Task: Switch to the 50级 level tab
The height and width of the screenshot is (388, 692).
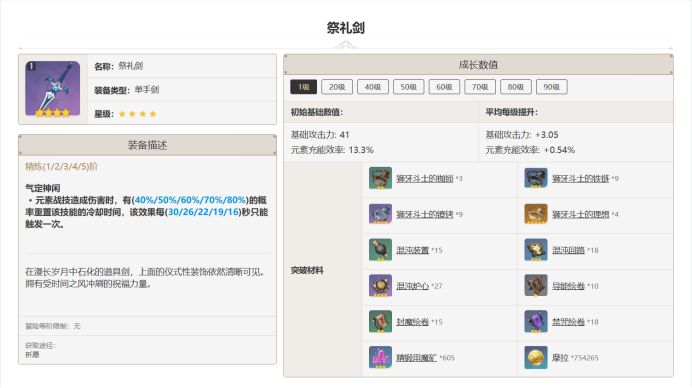Action: (x=408, y=87)
